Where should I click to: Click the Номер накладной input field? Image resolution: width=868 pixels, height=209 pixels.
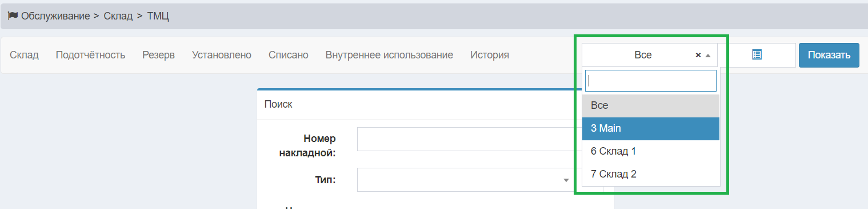coord(466,139)
